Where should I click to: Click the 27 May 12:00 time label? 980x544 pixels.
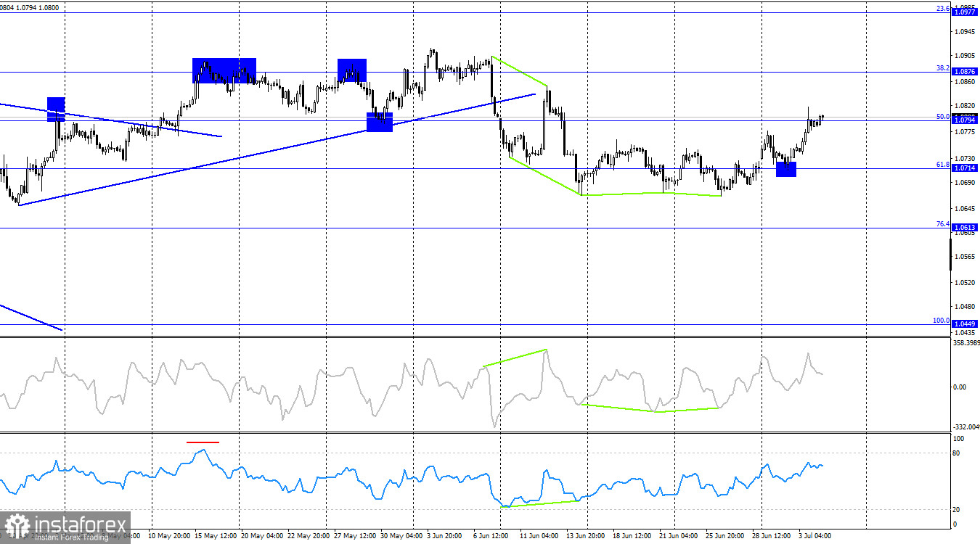point(354,536)
